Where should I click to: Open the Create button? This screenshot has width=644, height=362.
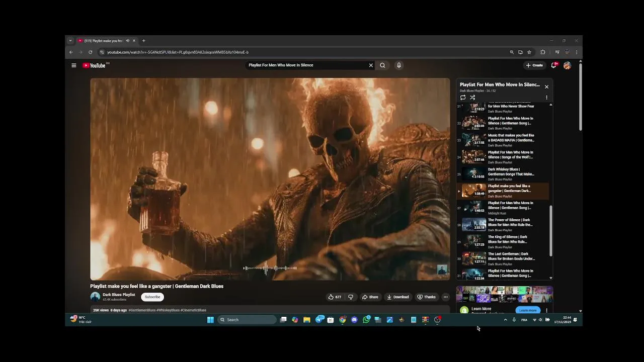click(x=534, y=65)
